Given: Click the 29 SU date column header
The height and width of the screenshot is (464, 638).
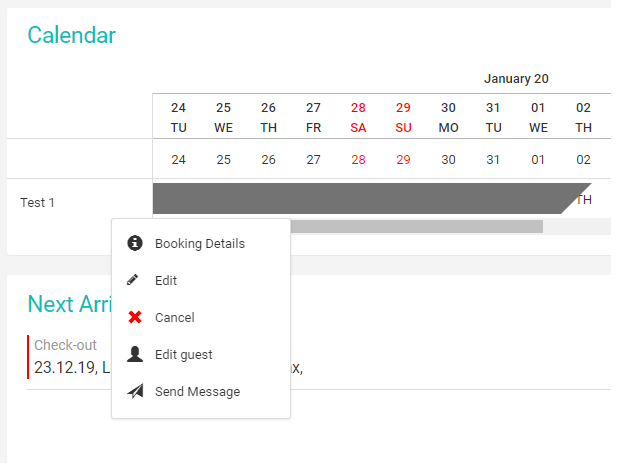Looking at the screenshot, I should click(403, 117).
